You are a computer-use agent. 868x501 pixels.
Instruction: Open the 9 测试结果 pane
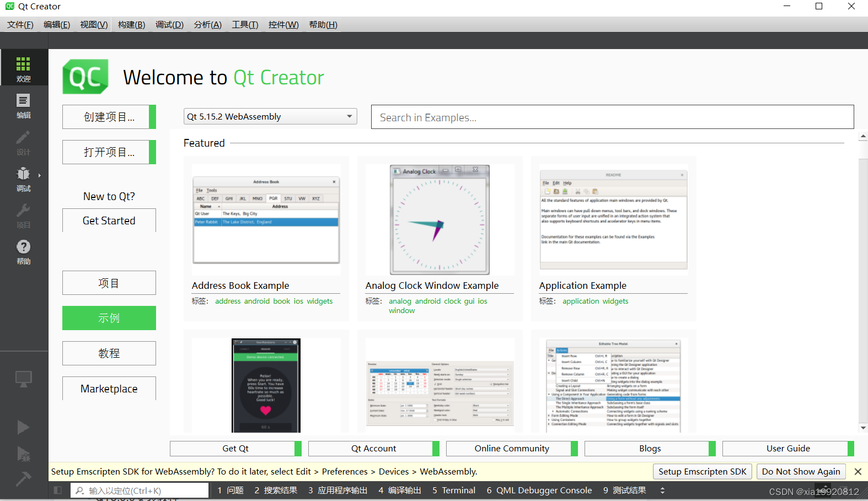tap(624, 490)
